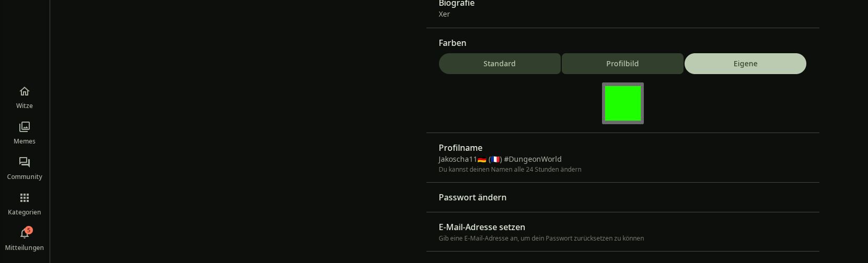Edit the Biografie entry showing Xer
The width and height of the screenshot is (868, 263).
pyautogui.click(x=622, y=9)
